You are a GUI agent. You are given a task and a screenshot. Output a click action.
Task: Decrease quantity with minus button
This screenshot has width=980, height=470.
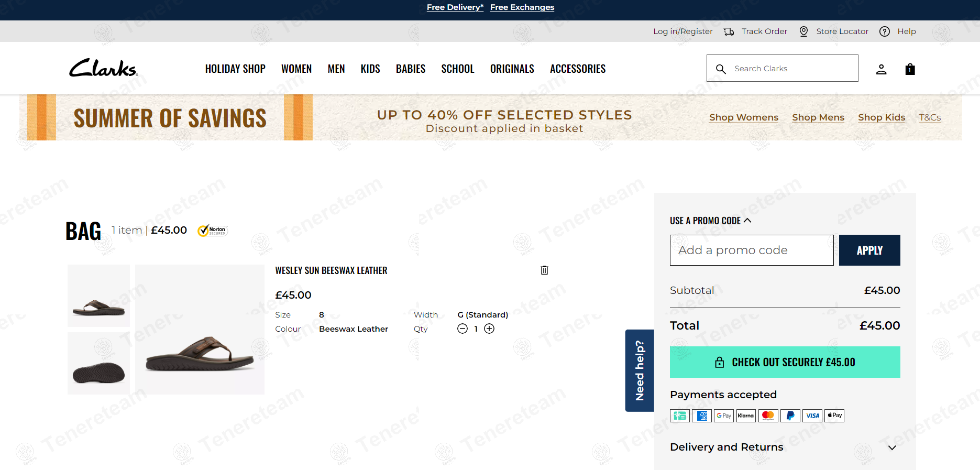point(462,329)
